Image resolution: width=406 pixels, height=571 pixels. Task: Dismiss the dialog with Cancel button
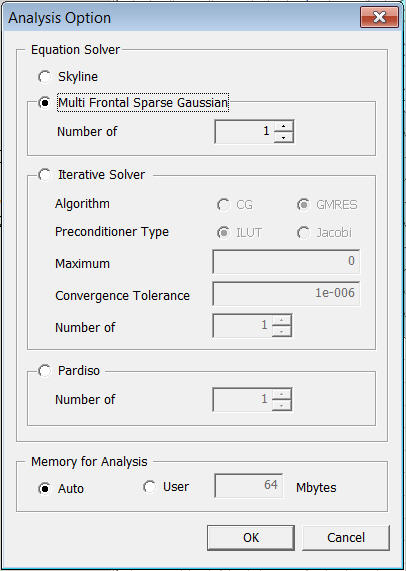point(346,537)
